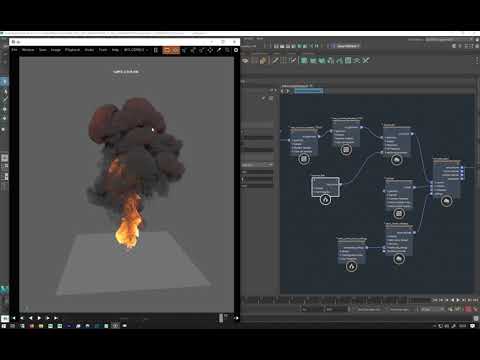
Task: Expand the dropdown right of the viewer Help menu
Action: click(135, 50)
